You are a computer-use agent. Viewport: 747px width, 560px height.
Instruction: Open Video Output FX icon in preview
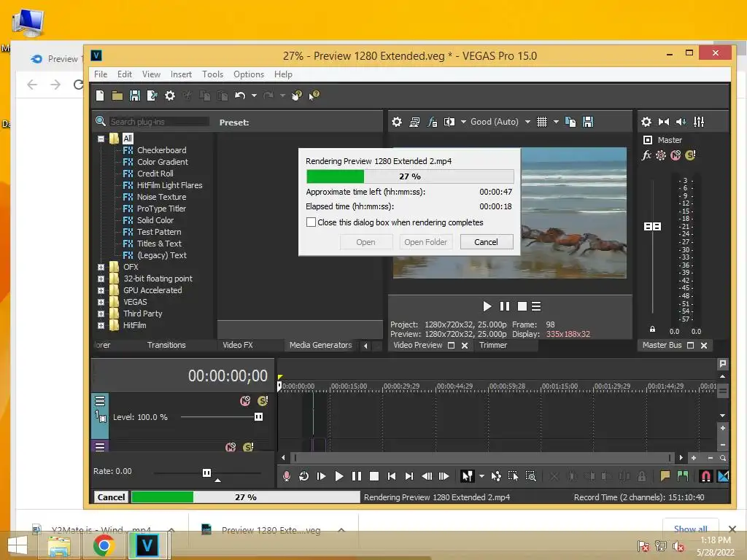coord(432,122)
